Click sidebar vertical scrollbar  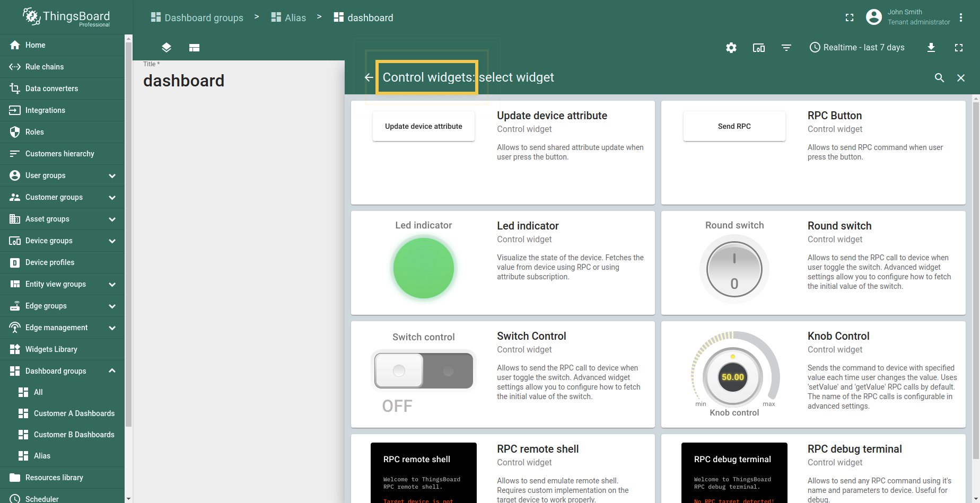[x=128, y=233]
